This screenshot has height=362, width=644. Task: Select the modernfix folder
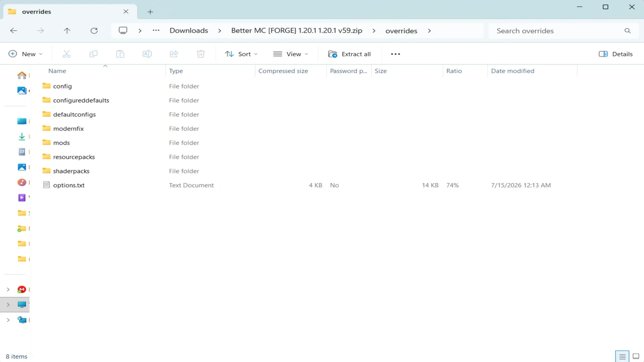pos(63,128)
